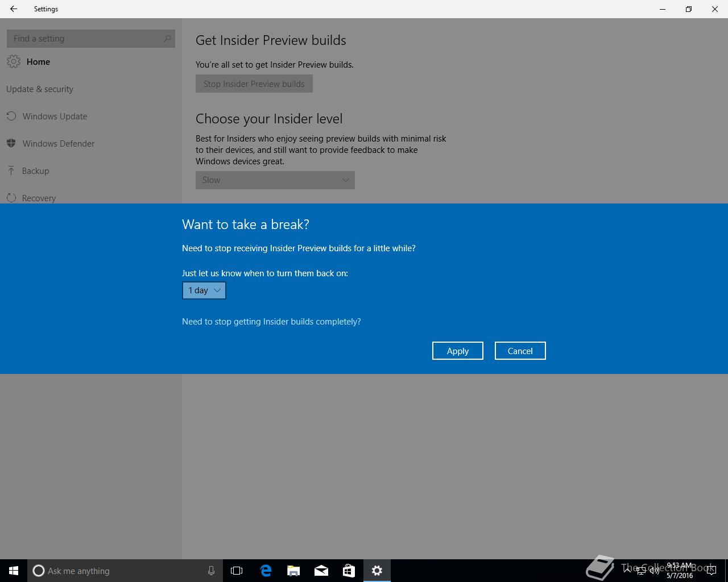Open Task View from taskbar
The height and width of the screenshot is (582, 728).
click(x=237, y=571)
